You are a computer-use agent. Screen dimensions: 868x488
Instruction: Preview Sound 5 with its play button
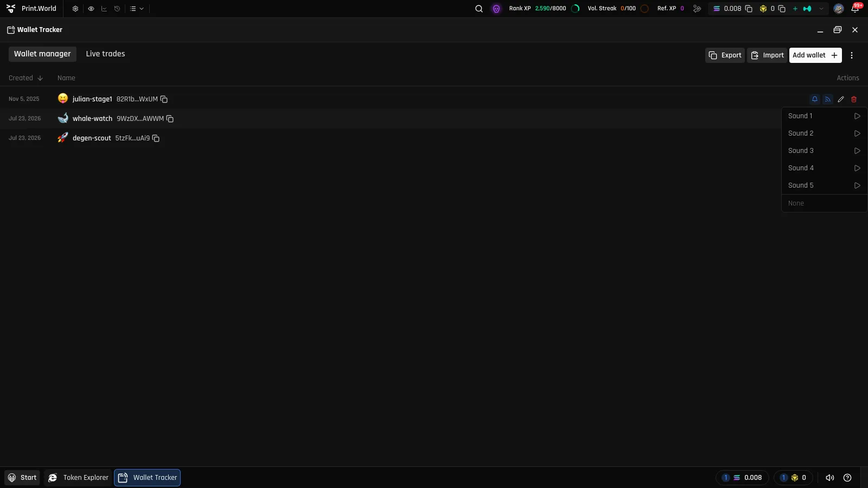[857, 185]
